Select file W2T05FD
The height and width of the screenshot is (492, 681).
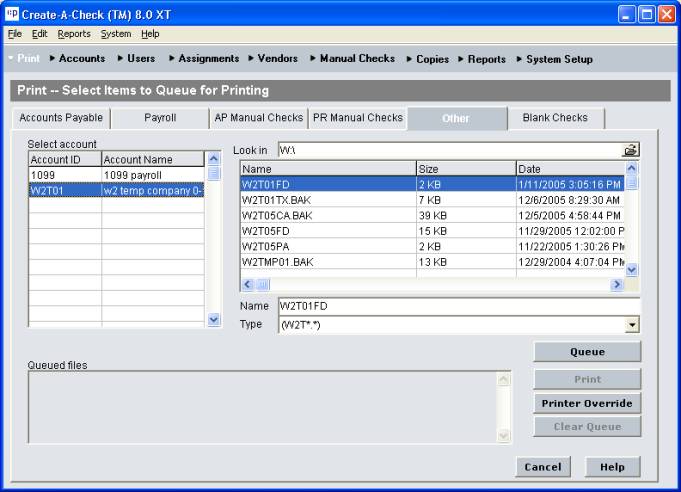[x=432, y=231]
